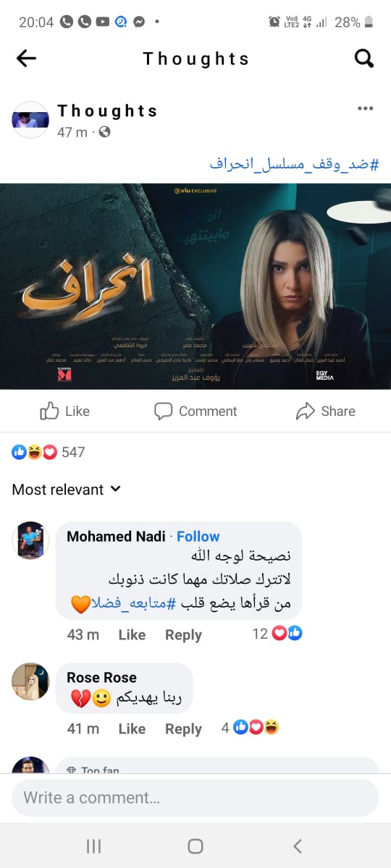The image size is (391, 868).
Task: Follow Mohamed Nadi from his comment
Action: click(198, 536)
